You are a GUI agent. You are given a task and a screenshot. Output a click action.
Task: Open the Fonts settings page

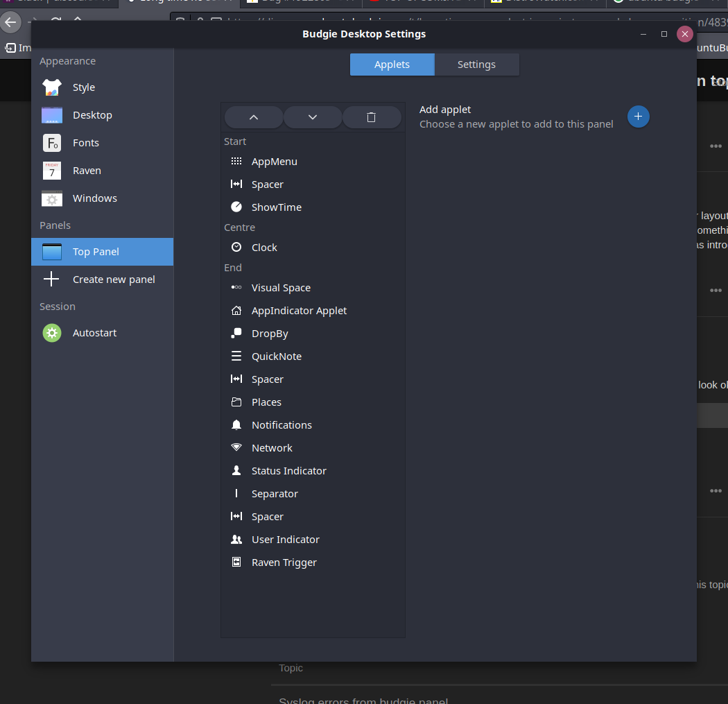102,143
